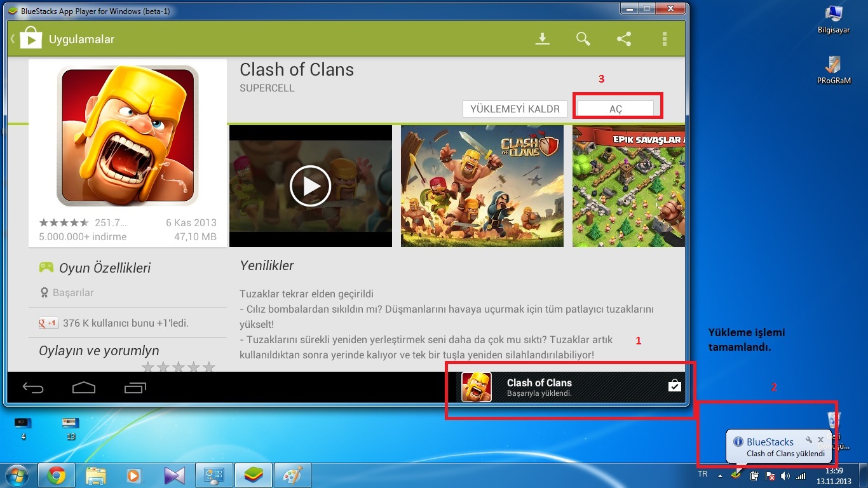This screenshot has height=488, width=868.
Task: Click the large Clash of Clans app icon
Action: tap(128, 135)
